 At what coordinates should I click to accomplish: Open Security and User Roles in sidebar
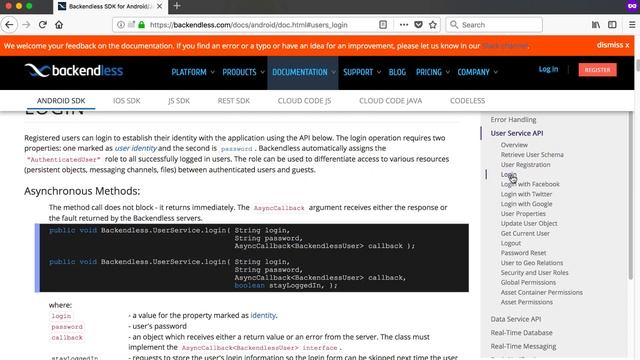[535, 273]
